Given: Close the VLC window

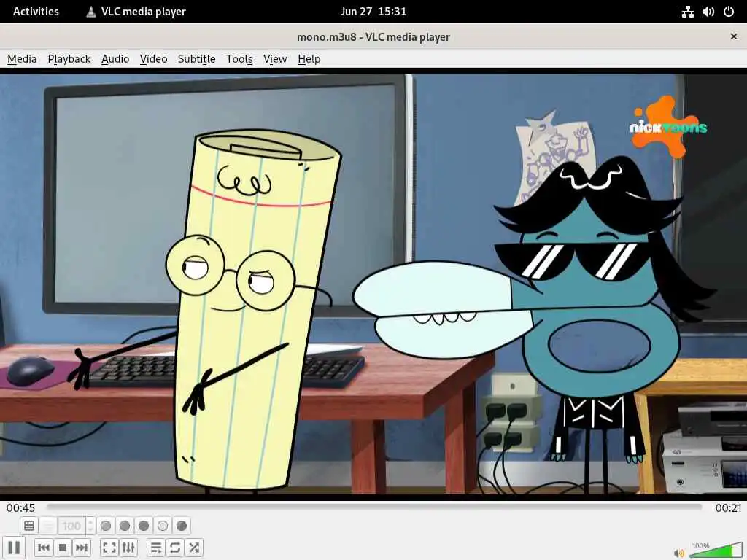Looking at the screenshot, I should [x=734, y=36].
